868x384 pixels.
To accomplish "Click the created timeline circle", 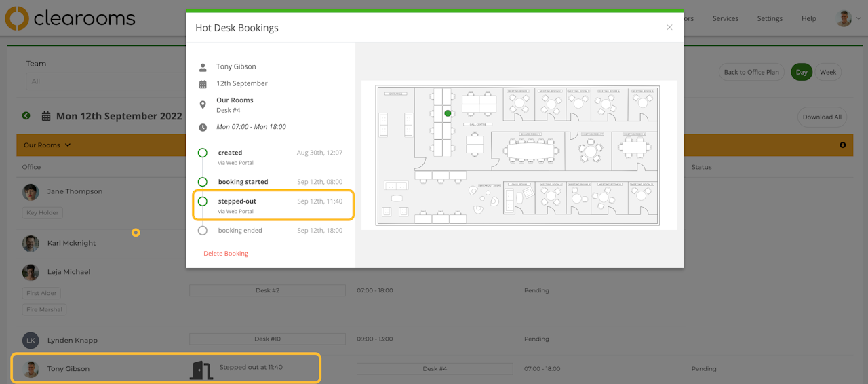I will [203, 153].
